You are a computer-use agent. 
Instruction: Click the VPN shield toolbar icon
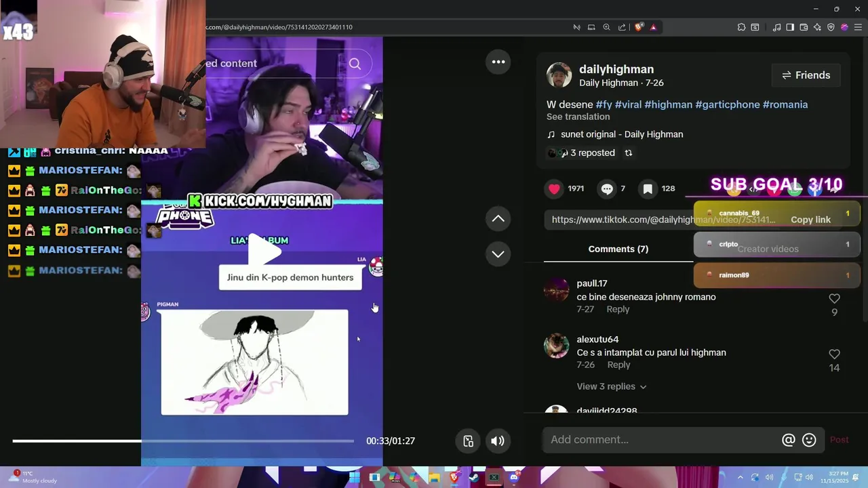coord(831,27)
